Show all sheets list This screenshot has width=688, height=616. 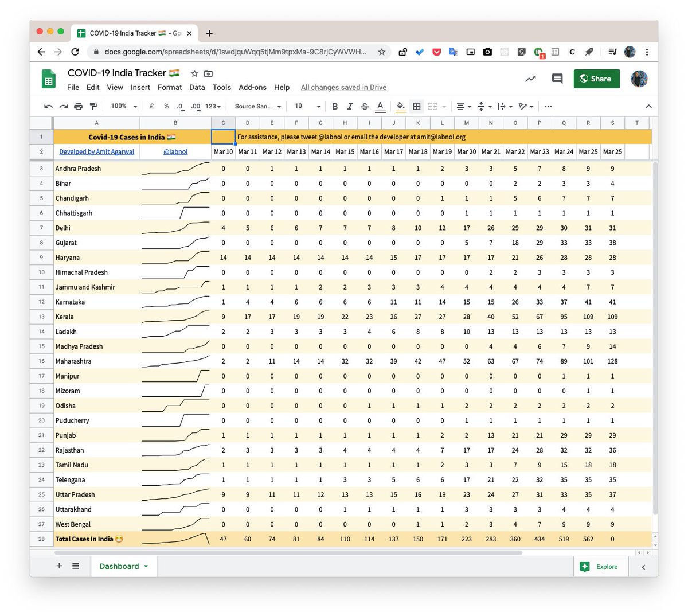click(76, 566)
